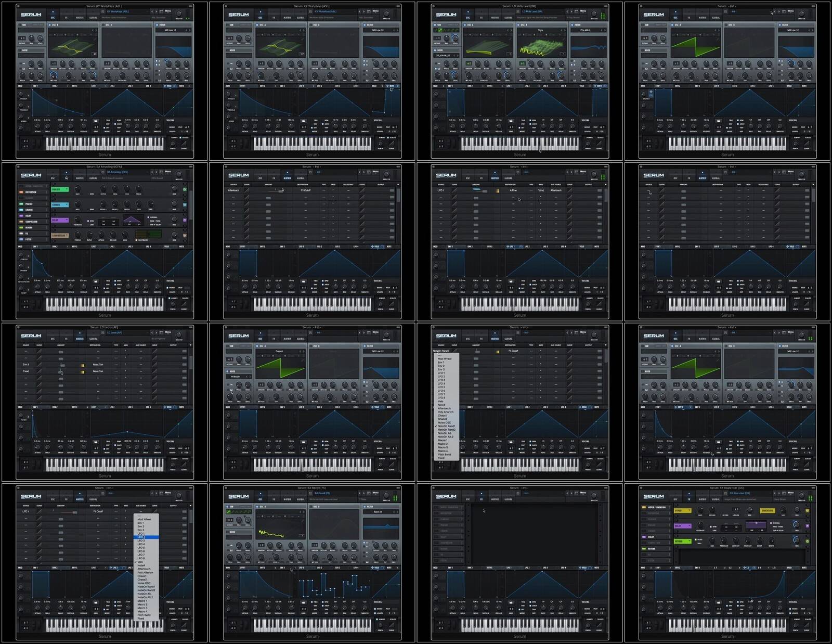Click Menu button in BA Amoplogy window
The width and height of the screenshot is (832, 644).
click(167, 172)
